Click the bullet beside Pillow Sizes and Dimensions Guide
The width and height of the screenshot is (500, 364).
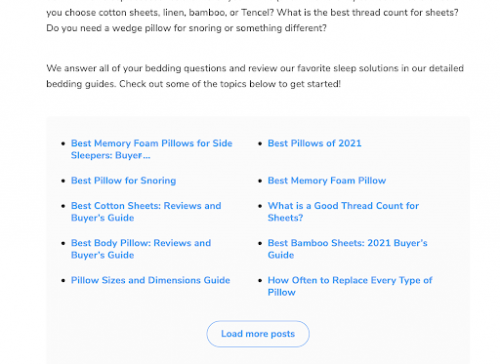click(63, 281)
